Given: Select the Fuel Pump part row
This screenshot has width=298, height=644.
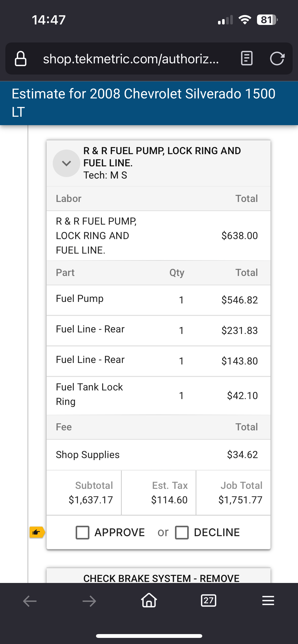Looking at the screenshot, I should pos(158,300).
